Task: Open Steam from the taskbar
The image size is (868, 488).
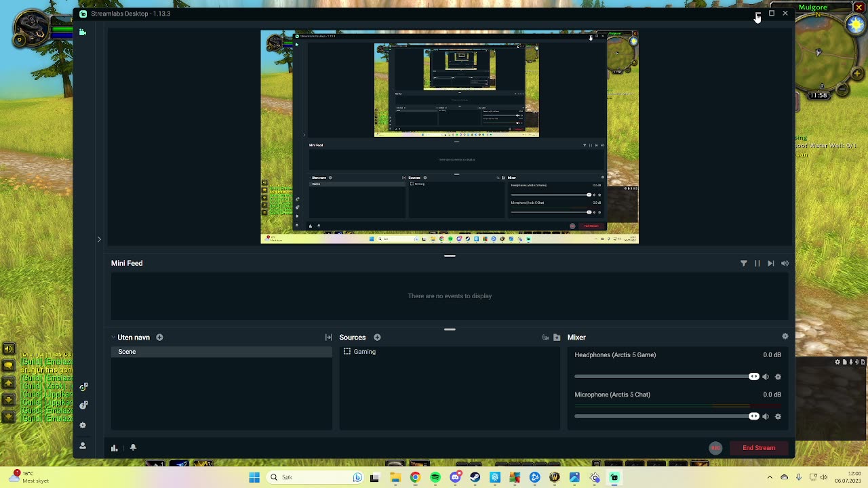Action: click(475, 477)
